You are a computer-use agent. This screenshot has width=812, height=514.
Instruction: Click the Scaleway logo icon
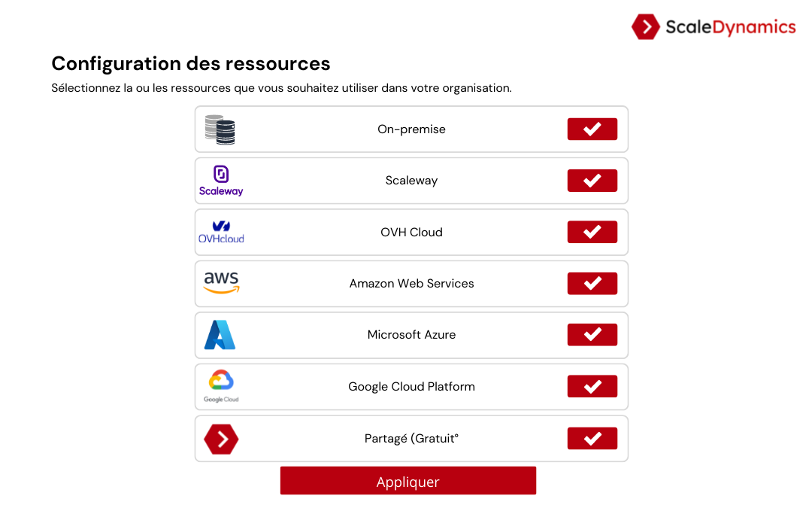tap(221, 181)
